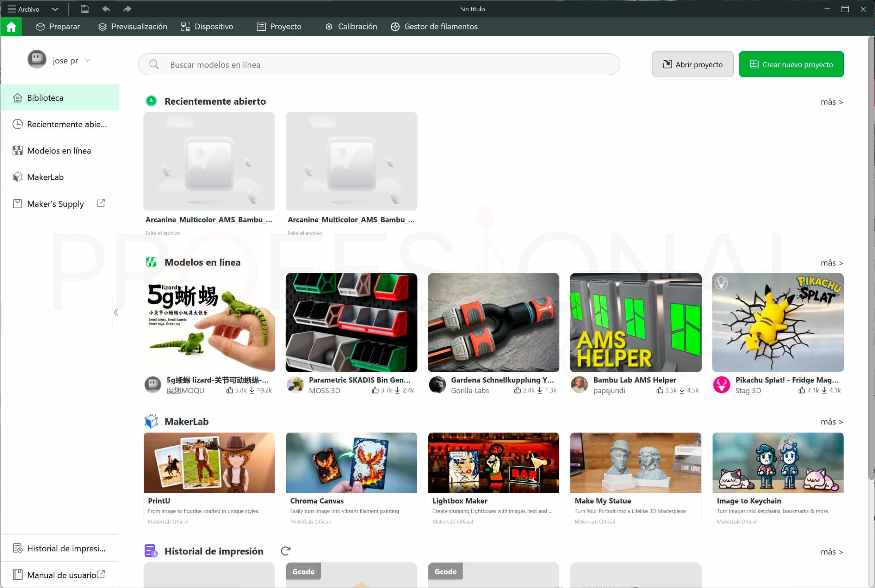This screenshot has width=875, height=588.
Task: Click the green Home icon
Action: [x=11, y=27]
